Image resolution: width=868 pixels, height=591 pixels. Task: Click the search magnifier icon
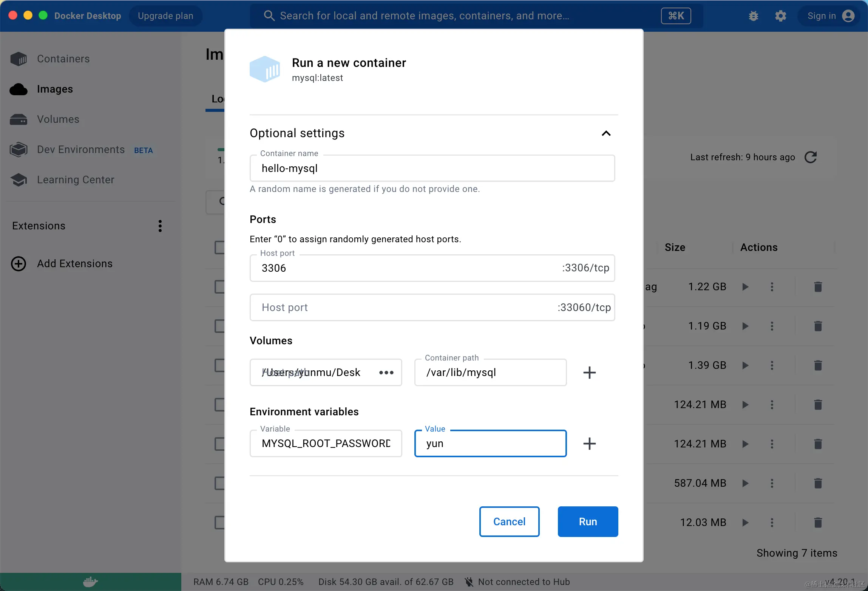269,16
